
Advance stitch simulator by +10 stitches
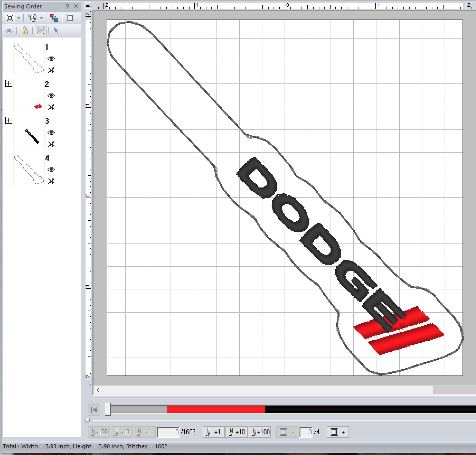click(x=237, y=432)
